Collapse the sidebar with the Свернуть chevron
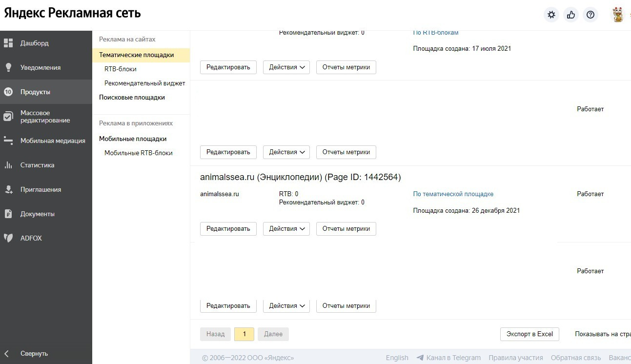This screenshot has height=364, width=631. pyautogui.click(x=7, y=353)
